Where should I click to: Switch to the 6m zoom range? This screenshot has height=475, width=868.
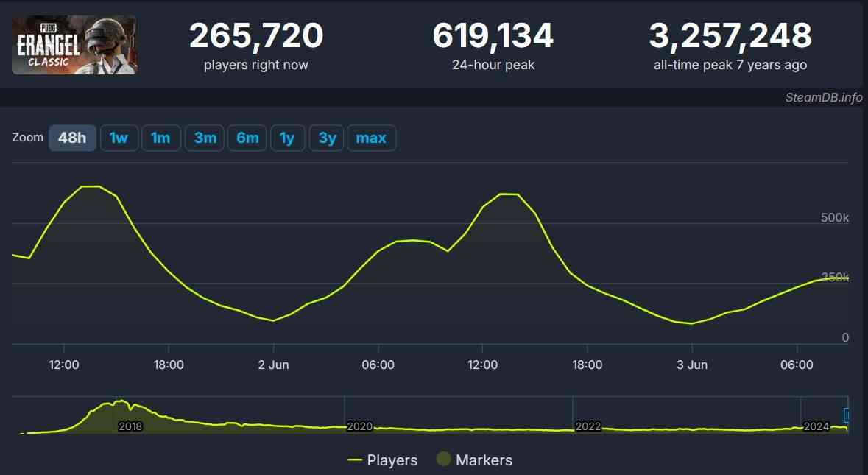click(x=247, y=138)
